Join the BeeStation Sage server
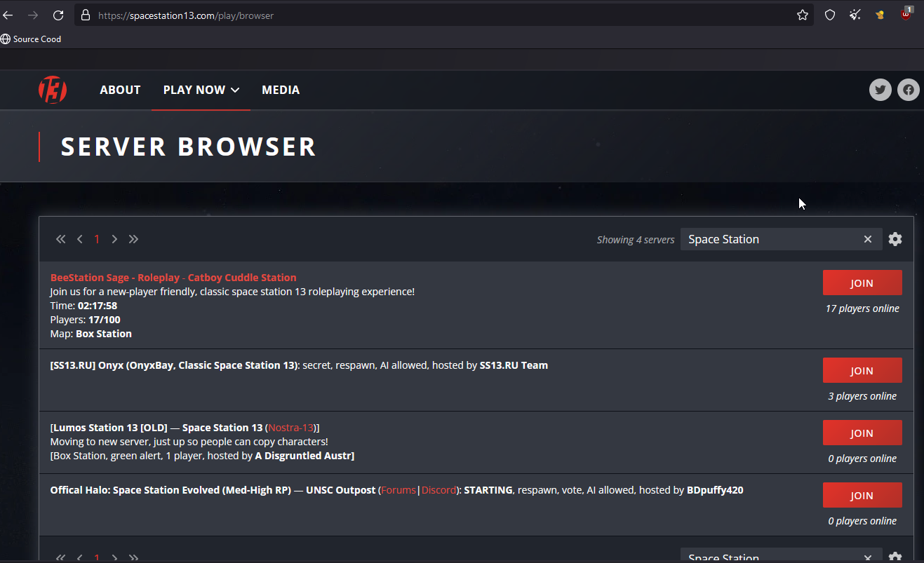The image size is (924, 563). (862, 283)
